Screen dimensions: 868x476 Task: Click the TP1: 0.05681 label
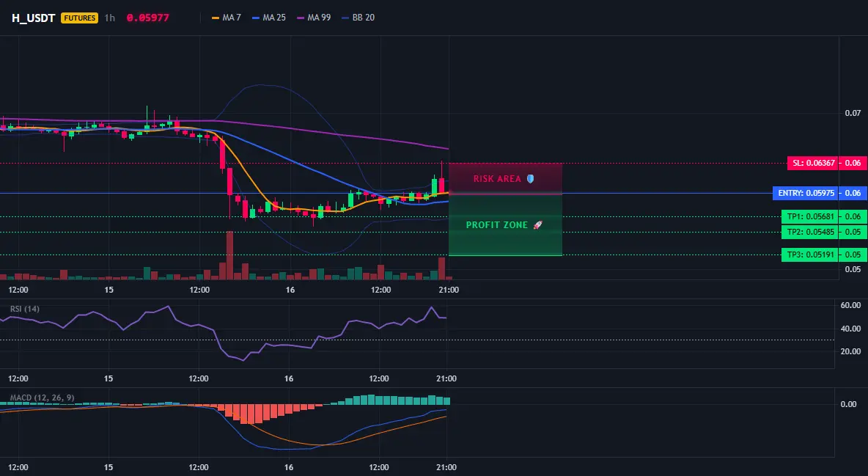click(x=810, y=216)
